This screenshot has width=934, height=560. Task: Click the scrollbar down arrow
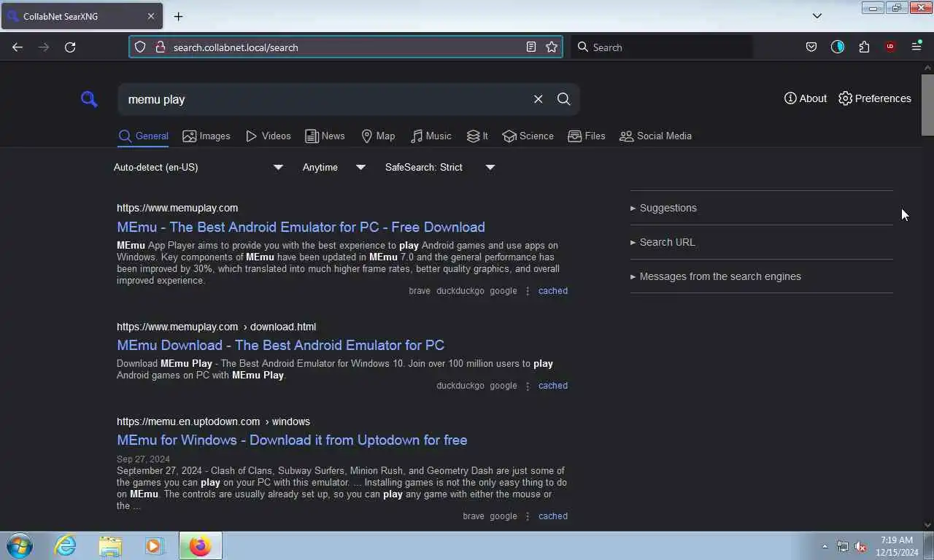[x=927, y=524]
